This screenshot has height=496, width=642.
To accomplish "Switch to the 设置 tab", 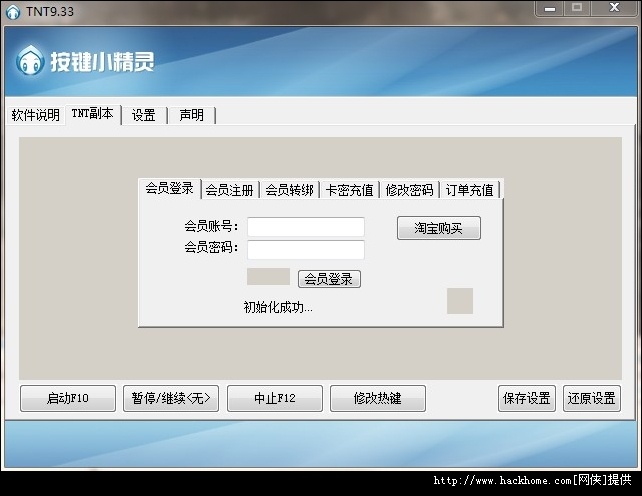I will coord(143,115).
